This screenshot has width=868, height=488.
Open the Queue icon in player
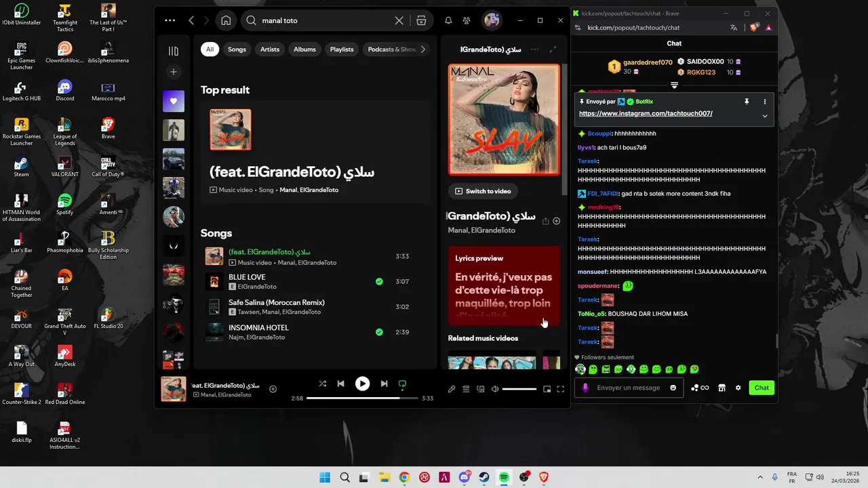point(466,389)
